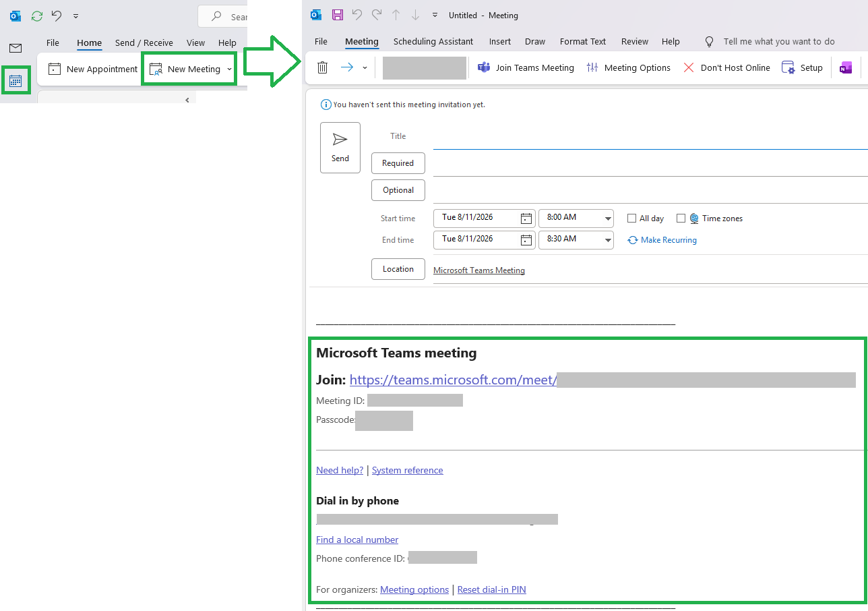868x611 pixels.
Task: Switch to the Review tab
Action: (x=635, y=41)
